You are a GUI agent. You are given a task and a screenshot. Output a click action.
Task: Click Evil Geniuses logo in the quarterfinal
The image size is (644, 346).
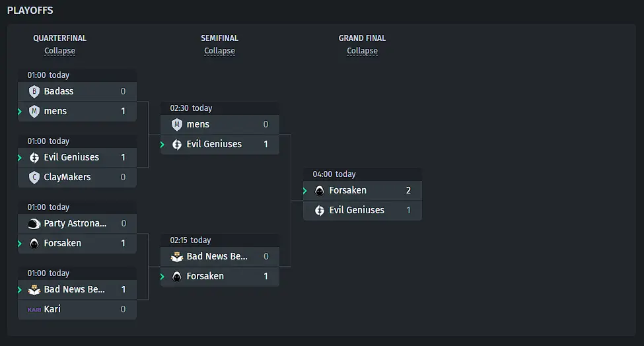(x=34, y=158)
